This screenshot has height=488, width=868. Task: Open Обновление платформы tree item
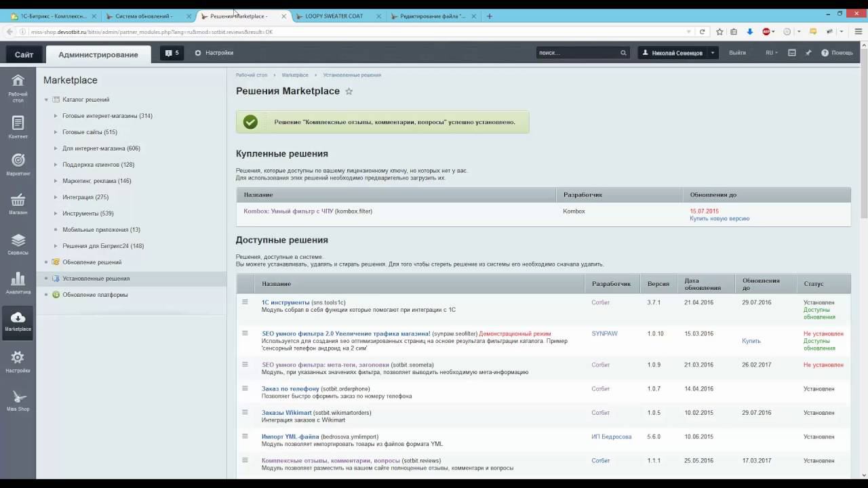click(x=95, y=295)
